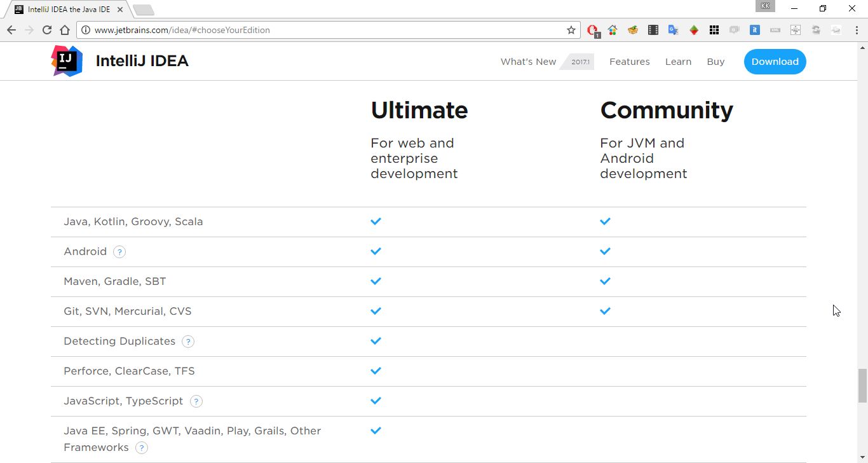
Task: Focus the address bar URL field
Action: click(328, 30)
